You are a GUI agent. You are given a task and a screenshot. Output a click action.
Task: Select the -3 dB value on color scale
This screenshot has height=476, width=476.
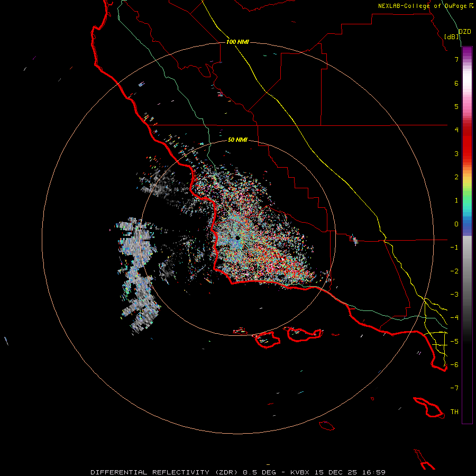[454, 295]
